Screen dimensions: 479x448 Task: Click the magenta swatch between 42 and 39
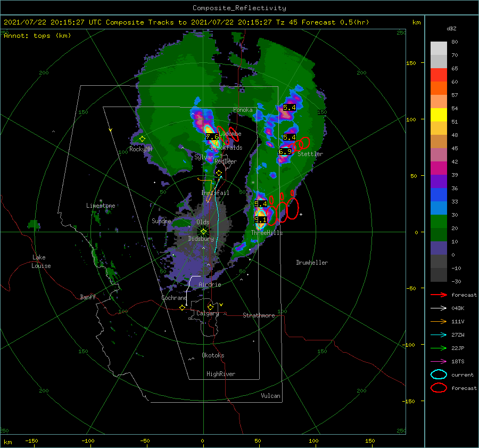point(439,168)
